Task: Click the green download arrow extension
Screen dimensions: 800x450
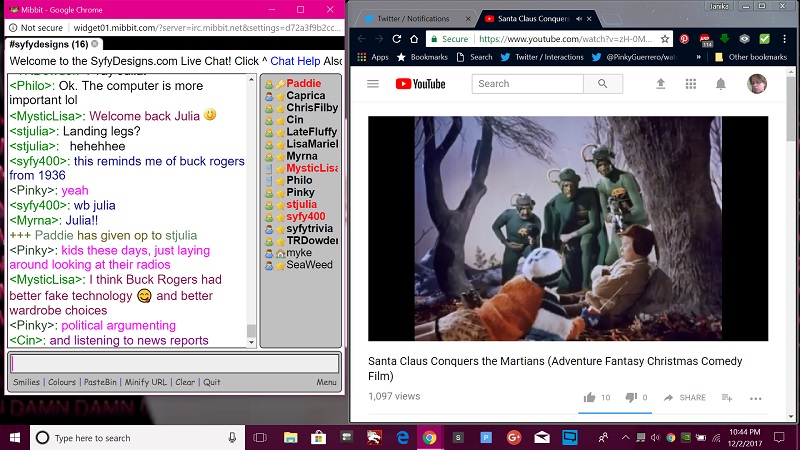Action: [x=724, y=39]
